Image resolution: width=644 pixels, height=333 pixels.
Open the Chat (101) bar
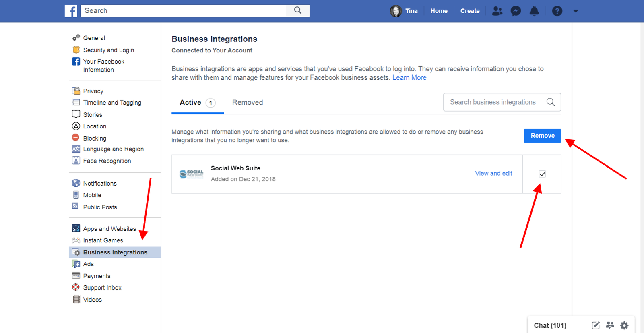click(x=550, y=325)
